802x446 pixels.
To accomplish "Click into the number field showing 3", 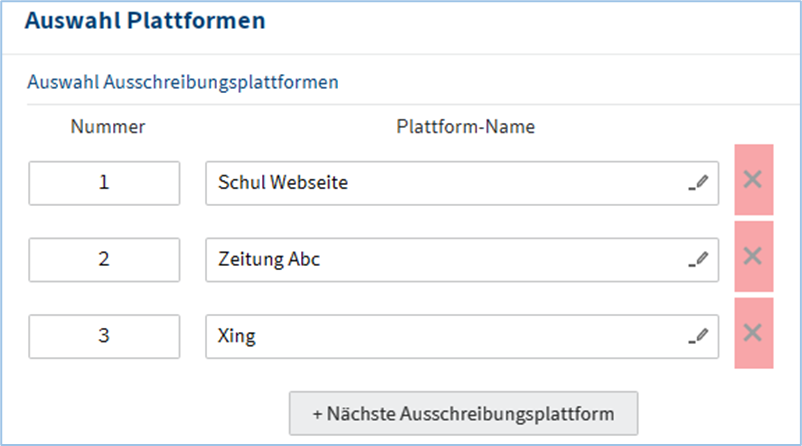I will tap(104, 336).
